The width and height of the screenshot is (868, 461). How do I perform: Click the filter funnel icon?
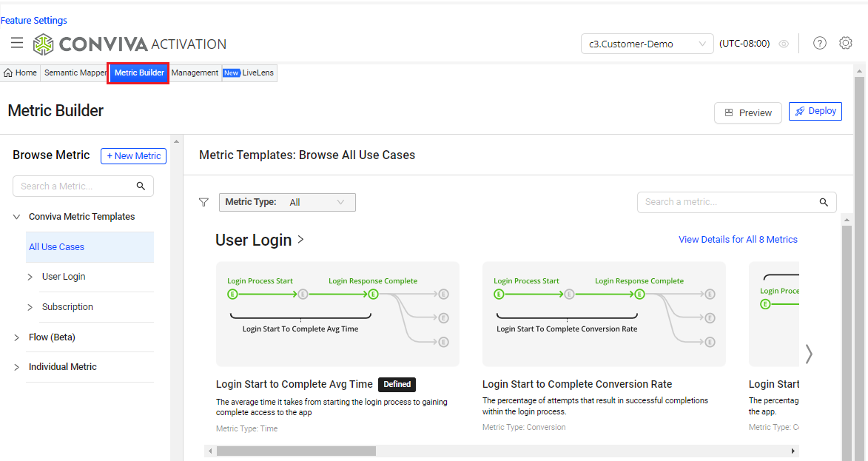tap(204, 202)
